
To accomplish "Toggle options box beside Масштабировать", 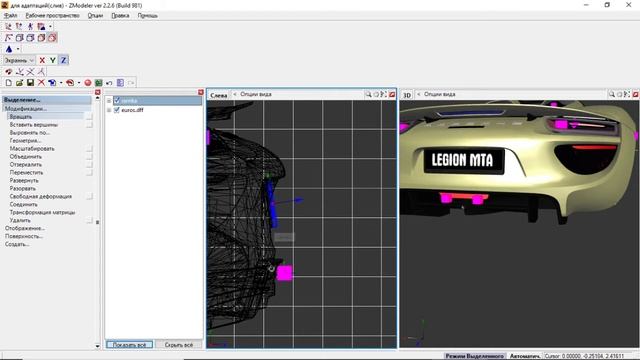I will [89, 149].
